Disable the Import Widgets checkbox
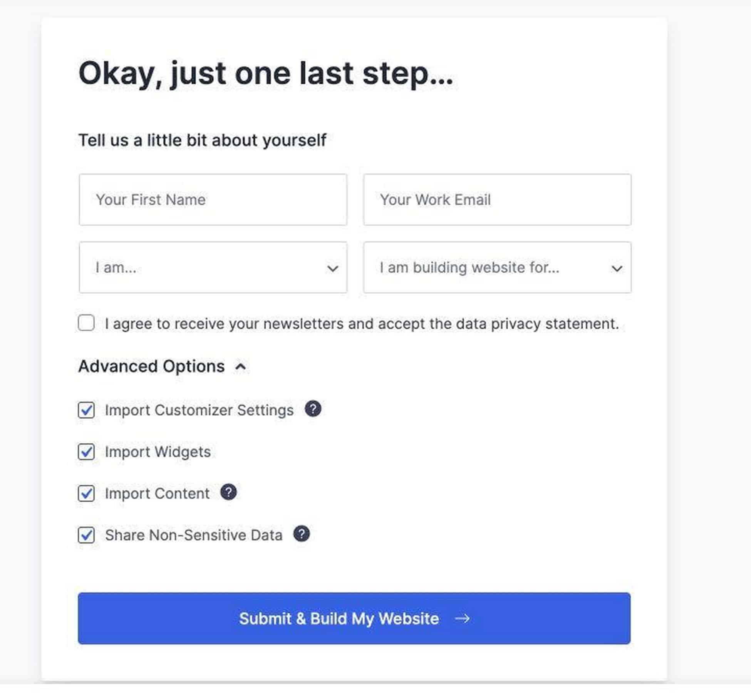This screenshot has height=700, width=751. pos(86,452)
